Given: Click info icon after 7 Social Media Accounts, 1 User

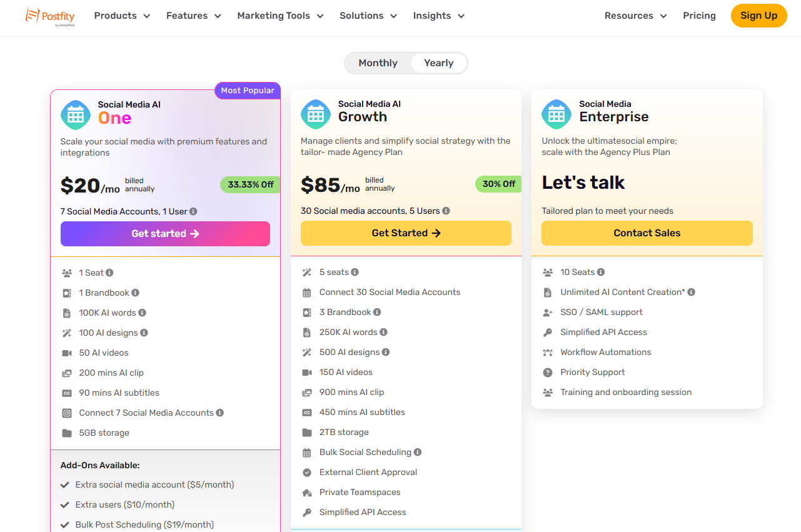Looking at the screenshot, I should click(x=193, y=211).
